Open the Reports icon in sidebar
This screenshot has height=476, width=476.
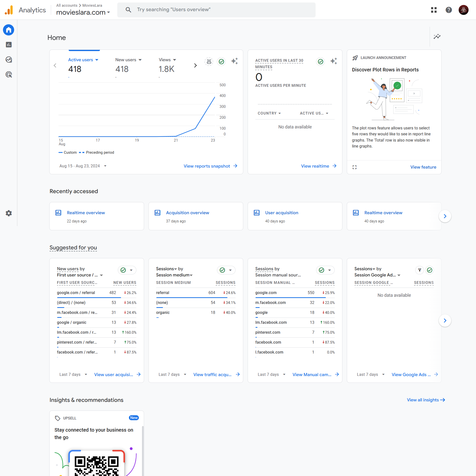(9, 45)
